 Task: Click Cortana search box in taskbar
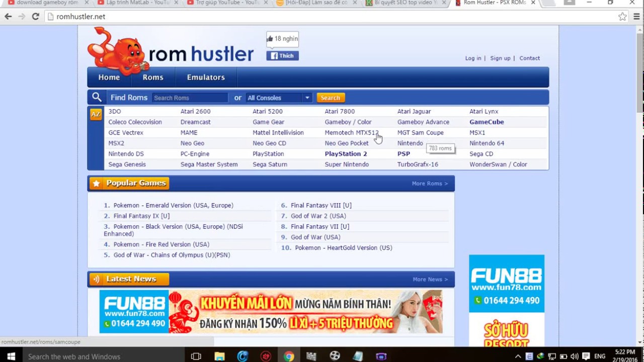(103, 356)
